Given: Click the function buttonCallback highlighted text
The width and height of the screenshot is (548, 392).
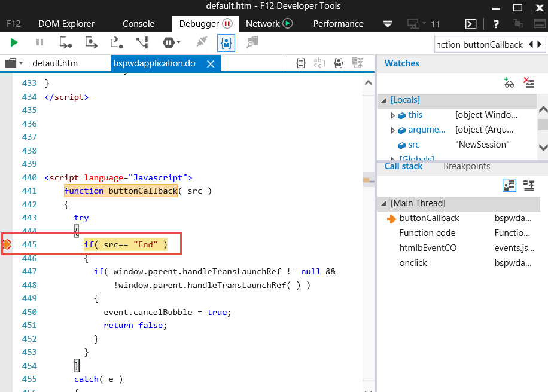Looking at the screenshot, I should click(x=121, y=191).
